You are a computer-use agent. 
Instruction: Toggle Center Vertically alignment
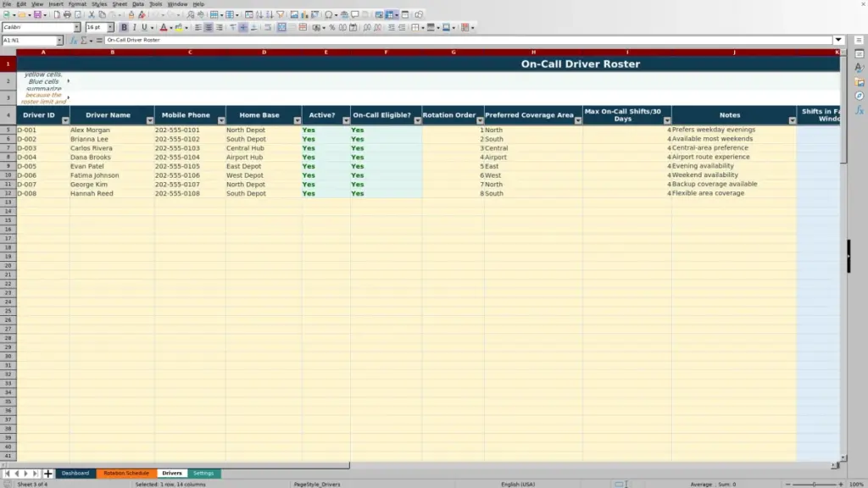243,27
